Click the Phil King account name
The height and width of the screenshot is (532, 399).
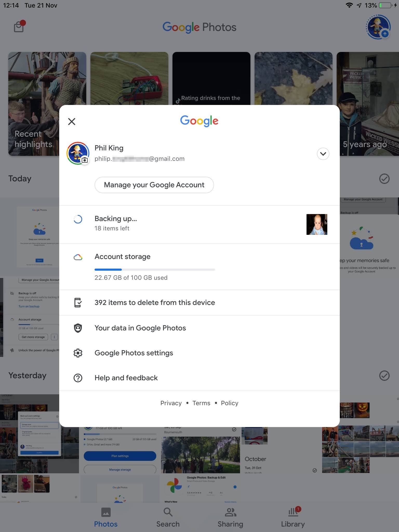tap(109, 148)
